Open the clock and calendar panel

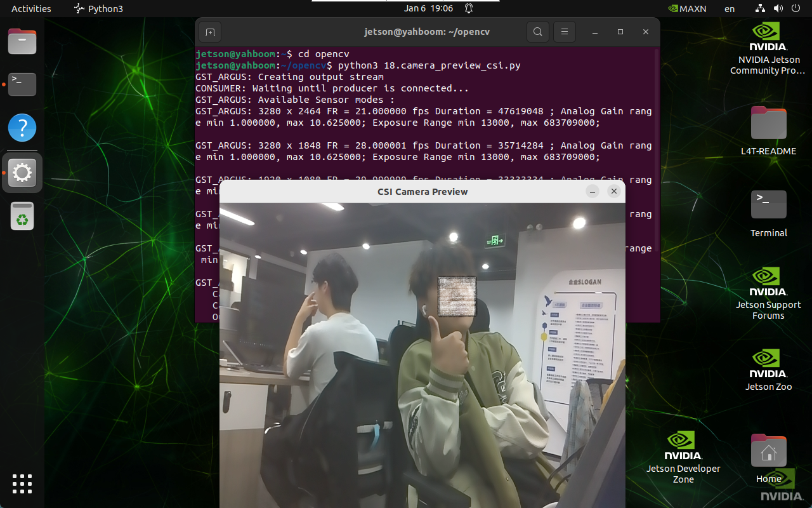429,9
